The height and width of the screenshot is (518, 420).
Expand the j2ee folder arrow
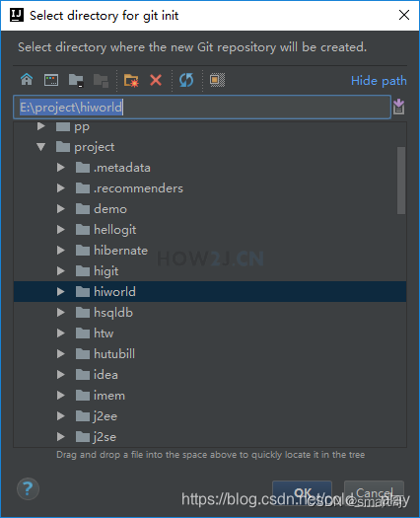(61, 416)
